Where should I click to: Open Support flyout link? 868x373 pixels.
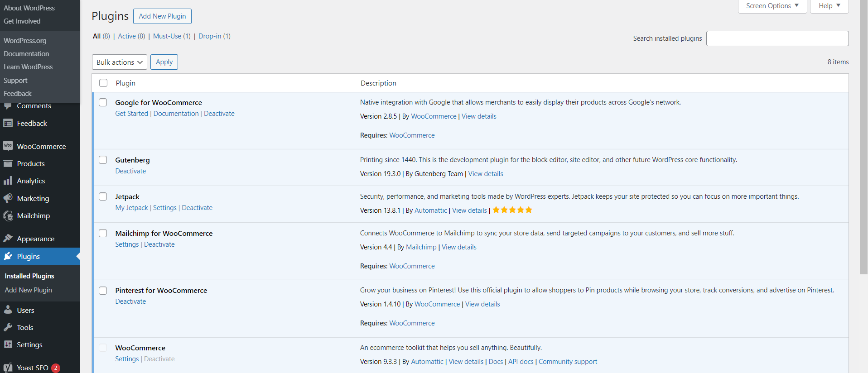[15, 81]
